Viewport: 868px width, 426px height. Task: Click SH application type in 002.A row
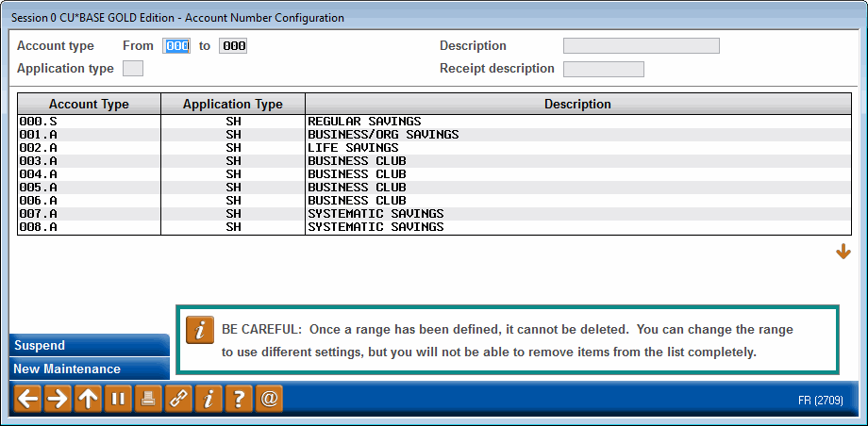(x=233, y=148)
